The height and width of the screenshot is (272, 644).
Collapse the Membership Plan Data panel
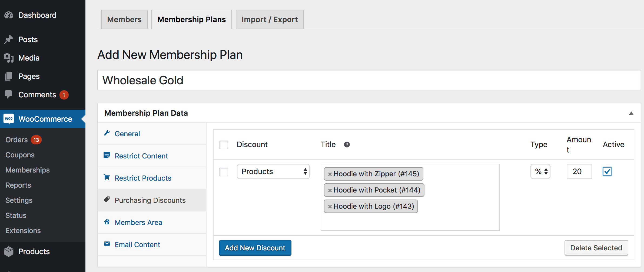coord(631,113)
